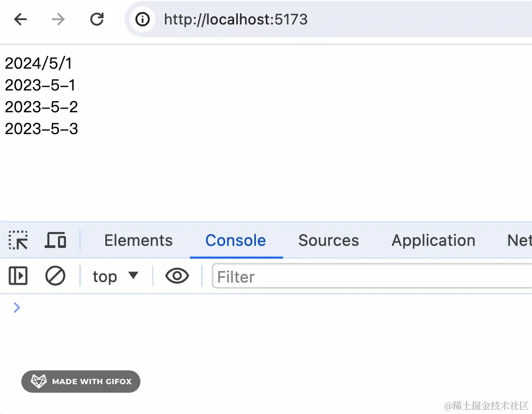Switch to the Elements tab
Image resolution: width=532 pixels, height=414 pixels.
[x=138, y=241]
